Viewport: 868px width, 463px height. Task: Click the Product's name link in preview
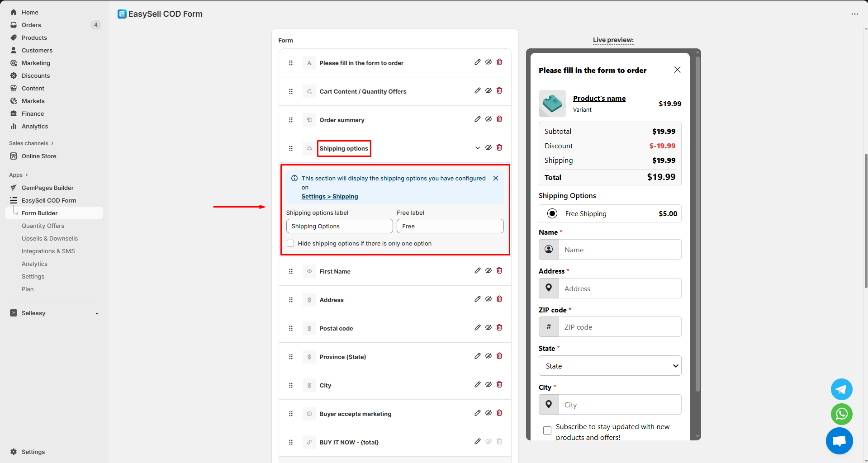[x=599, y=98]
